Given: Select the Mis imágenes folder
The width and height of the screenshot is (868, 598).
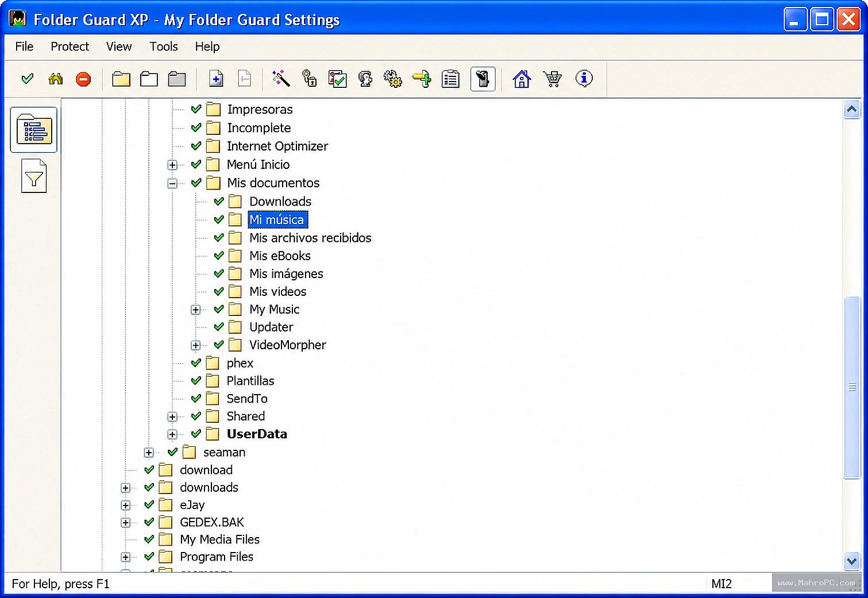Looking at the screenshot, I should pos(286,273).
